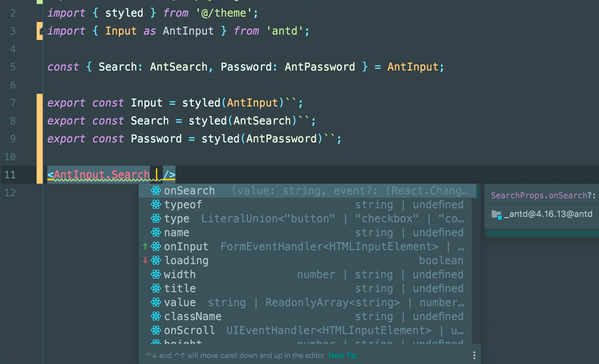The width and height of the screenshot is (599, 364).
Task: Click the React icon beside onSearch suggestion
Action: coord(155,190)
